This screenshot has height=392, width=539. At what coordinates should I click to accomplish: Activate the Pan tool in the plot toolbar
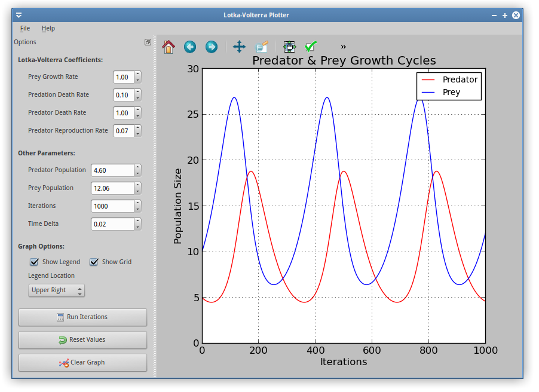pos(238,47)
